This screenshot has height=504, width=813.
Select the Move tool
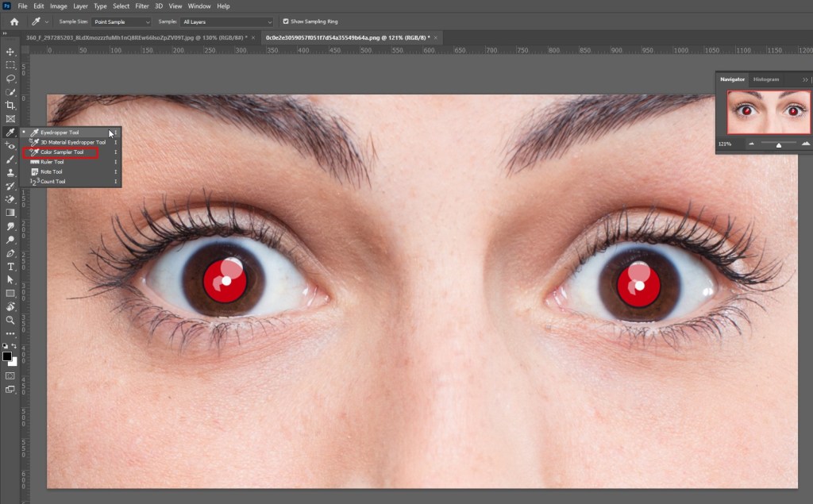[x=10, y=52]
